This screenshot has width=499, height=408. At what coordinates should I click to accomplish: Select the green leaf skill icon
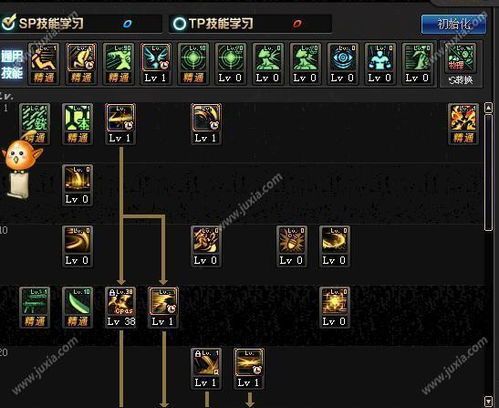77,307
